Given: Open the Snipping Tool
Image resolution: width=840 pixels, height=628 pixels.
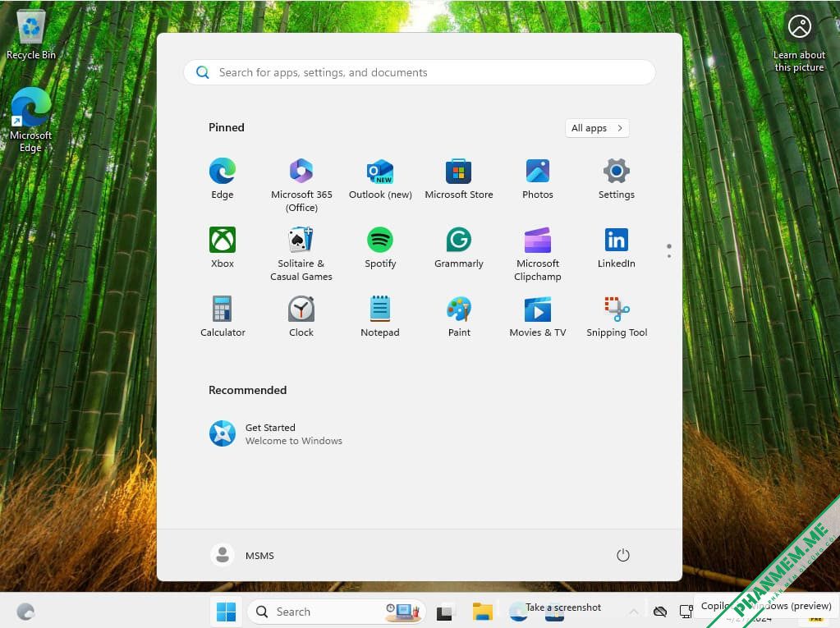Looking at the screenshot, I should pos(616,316).
